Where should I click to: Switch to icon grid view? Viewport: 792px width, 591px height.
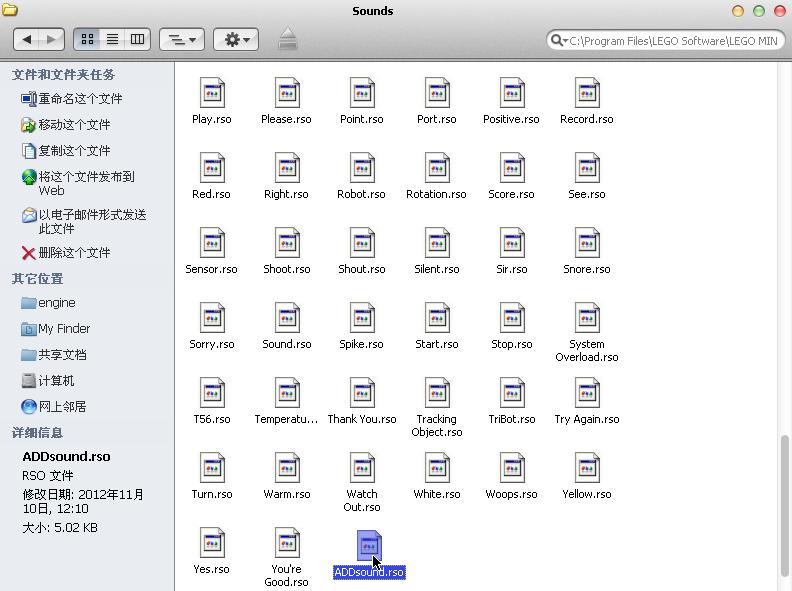(x=87, y=39)
